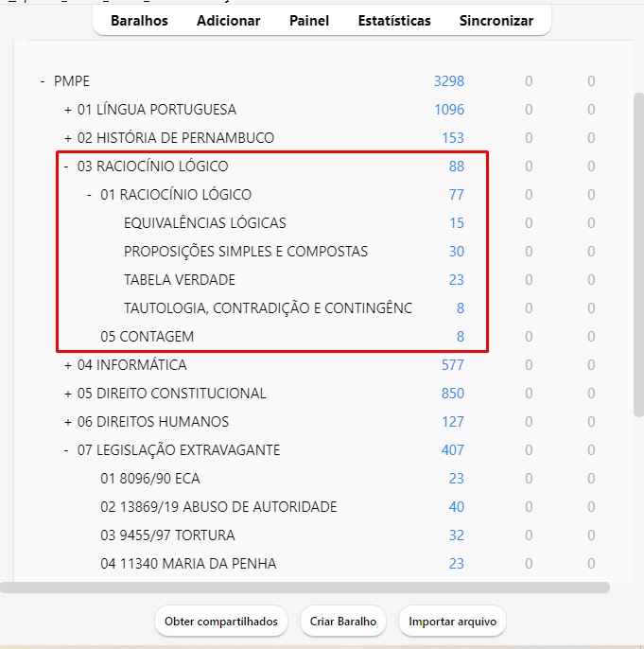Click the Obter compartilhados button
644x649 pixels.
221,622
